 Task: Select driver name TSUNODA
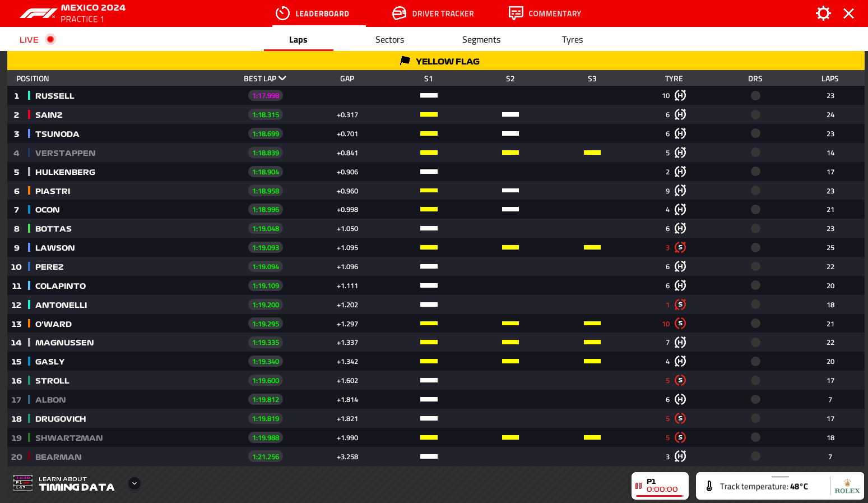tap(57, 134)
